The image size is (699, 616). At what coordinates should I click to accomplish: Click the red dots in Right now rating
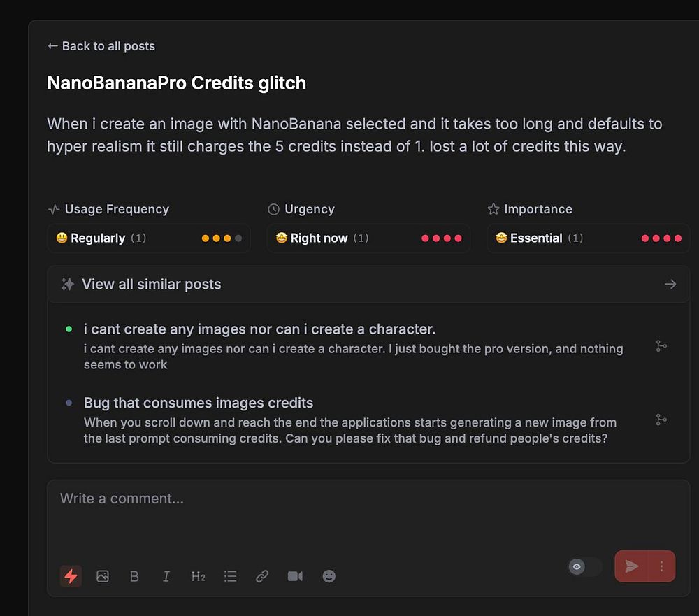click(441, 238)
